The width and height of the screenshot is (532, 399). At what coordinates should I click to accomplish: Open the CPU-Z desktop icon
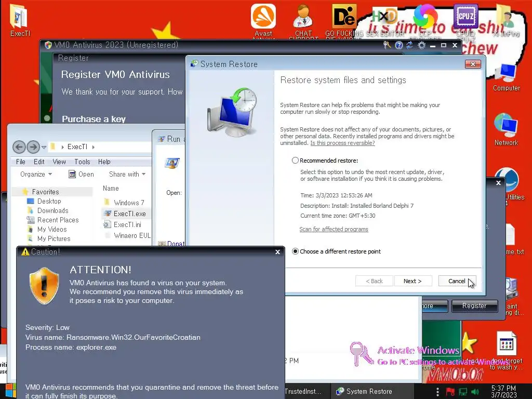[465, 20]
